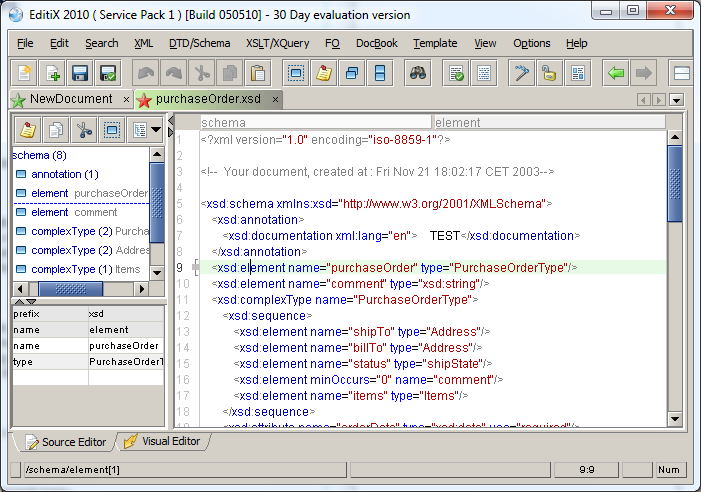Click the Redo arrow in main toolbar
701x492 pixels.
(173, 73)
